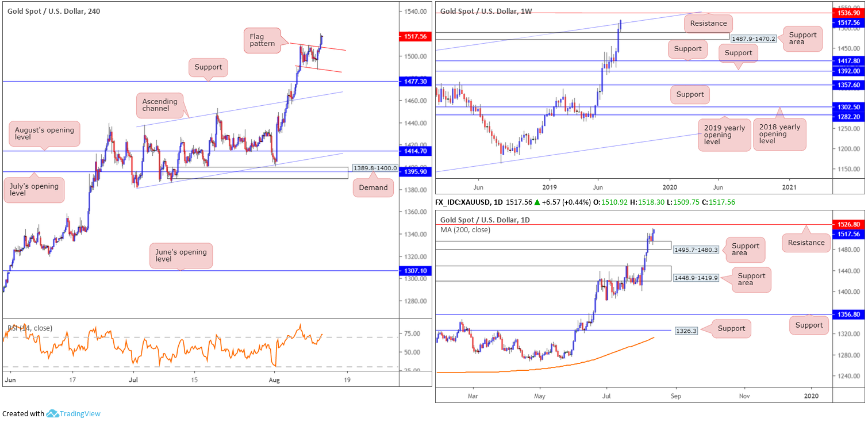Click '2019 yearly opening level' callout

724,135
